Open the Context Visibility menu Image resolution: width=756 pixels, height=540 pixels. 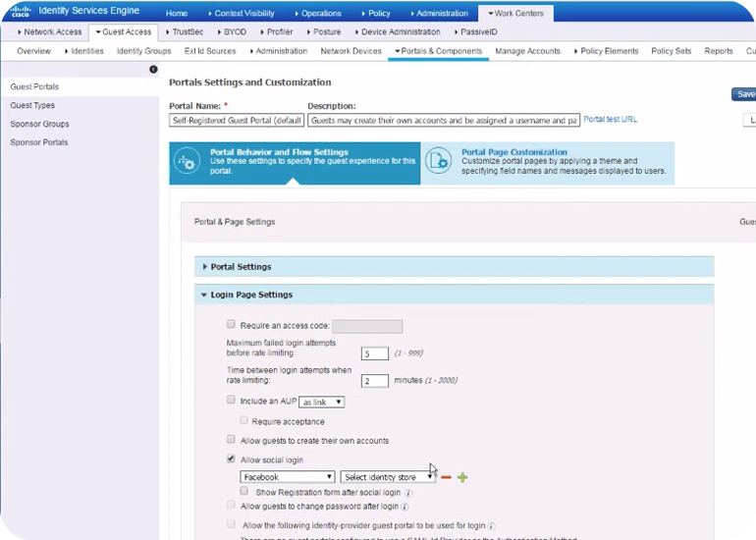click(x=242, y=14)
